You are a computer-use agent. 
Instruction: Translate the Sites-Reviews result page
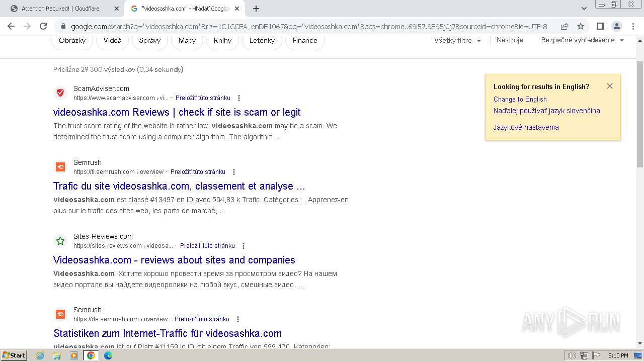207,246
